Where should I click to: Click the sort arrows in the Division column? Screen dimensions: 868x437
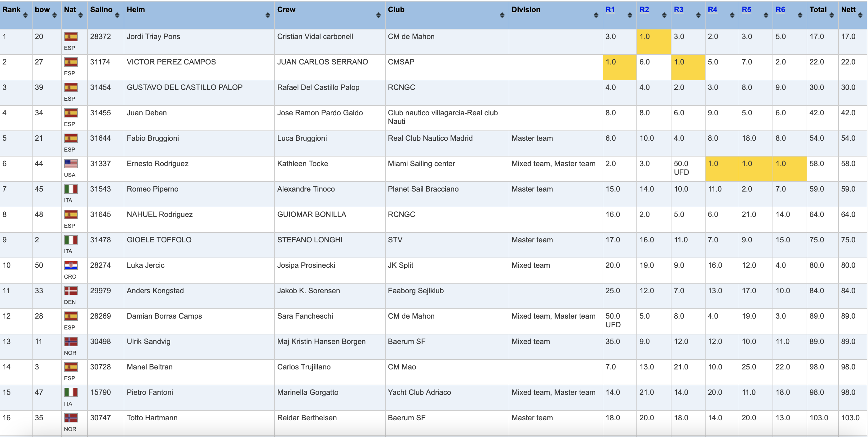(596, 15)
